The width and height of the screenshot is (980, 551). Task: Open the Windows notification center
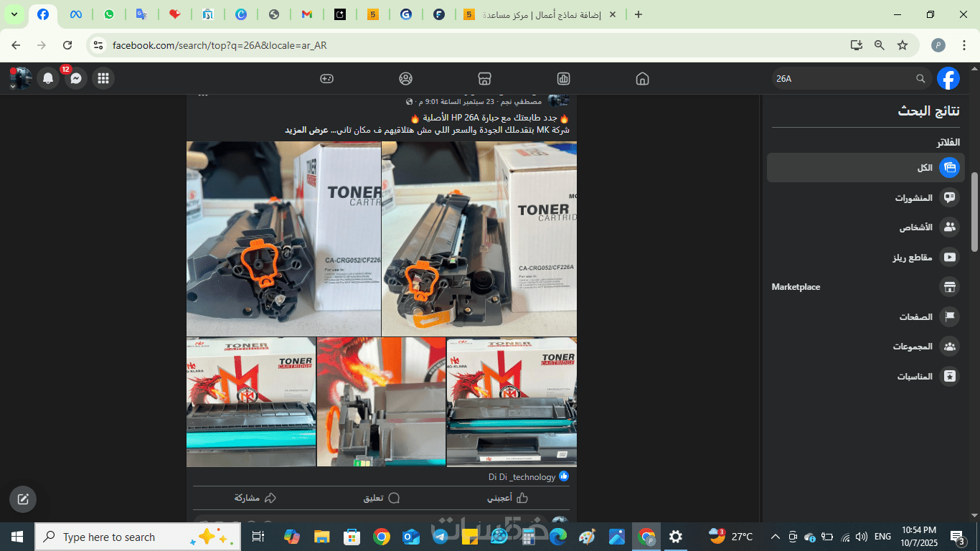coord(958,537)
